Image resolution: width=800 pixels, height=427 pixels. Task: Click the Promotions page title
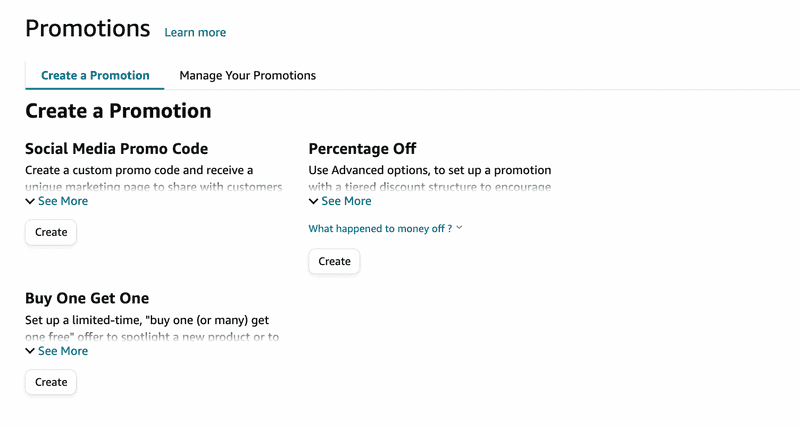(87, 28)
